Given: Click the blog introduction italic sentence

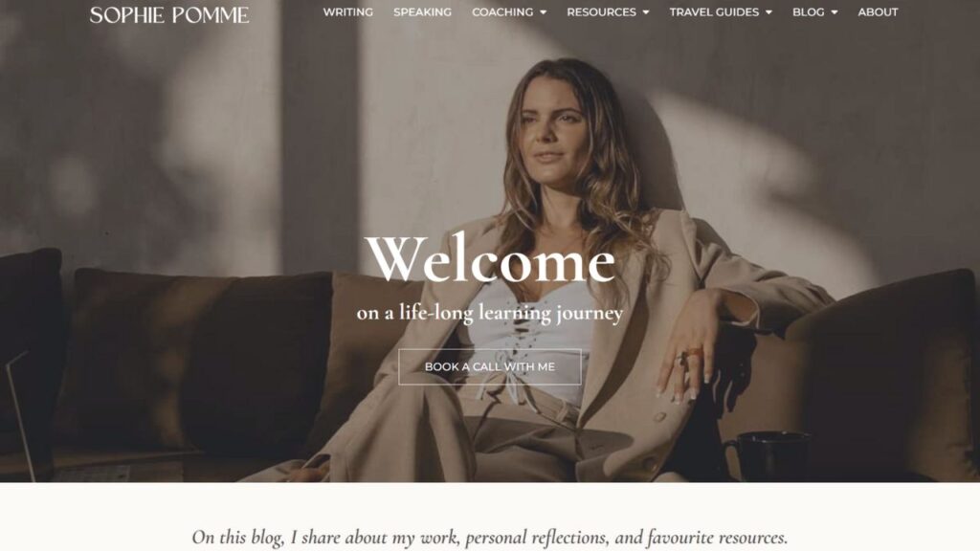Looking at the screenshot, I should (x=490, y=538).
